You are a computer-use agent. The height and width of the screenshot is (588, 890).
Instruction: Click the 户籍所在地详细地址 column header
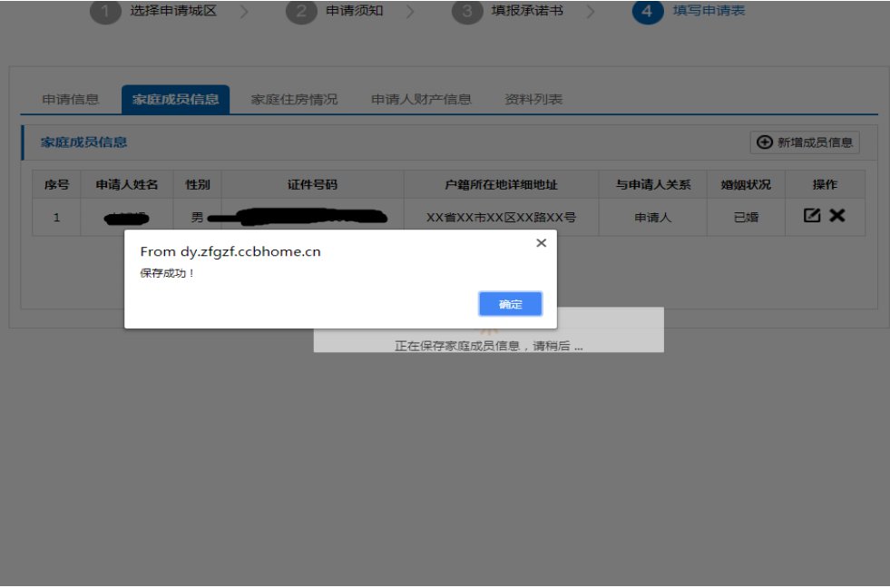501,184
